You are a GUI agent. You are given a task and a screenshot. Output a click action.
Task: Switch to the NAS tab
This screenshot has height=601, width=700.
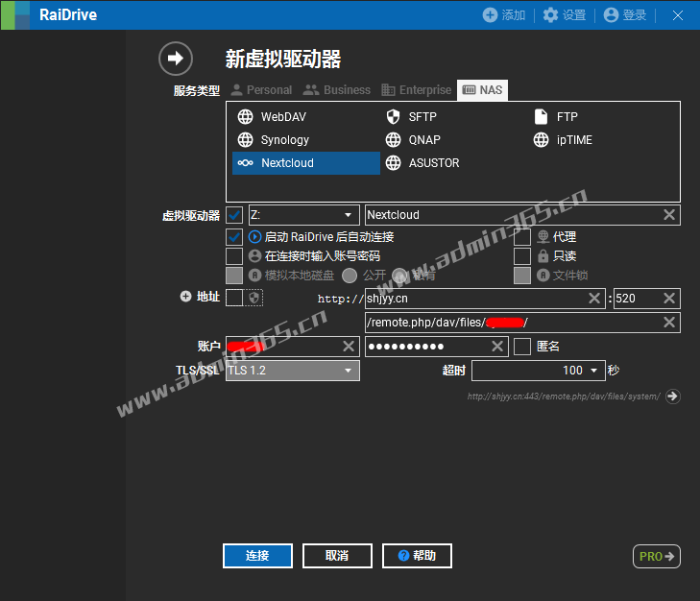(483, 90)
